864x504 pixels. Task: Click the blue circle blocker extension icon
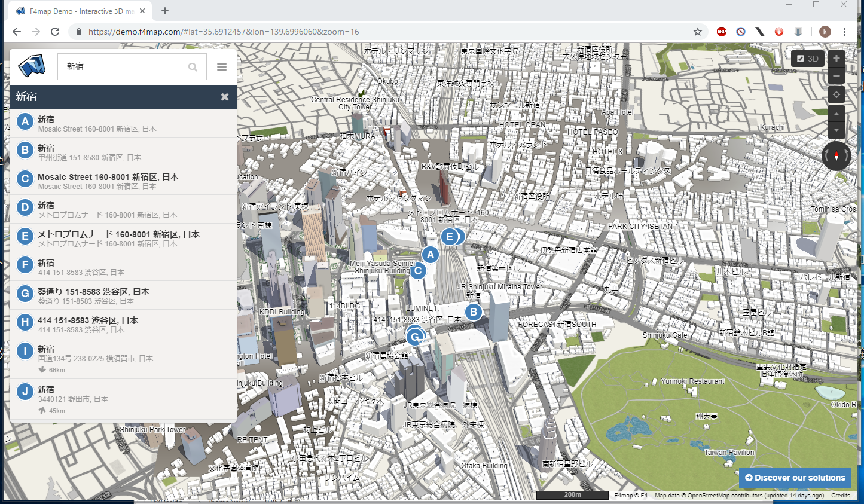[x=741, y=32]
